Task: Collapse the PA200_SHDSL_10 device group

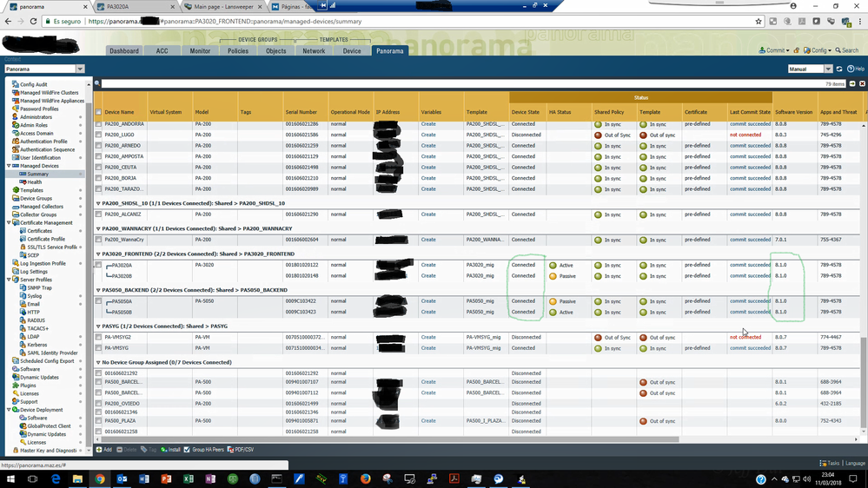Action: click(98, 203)
